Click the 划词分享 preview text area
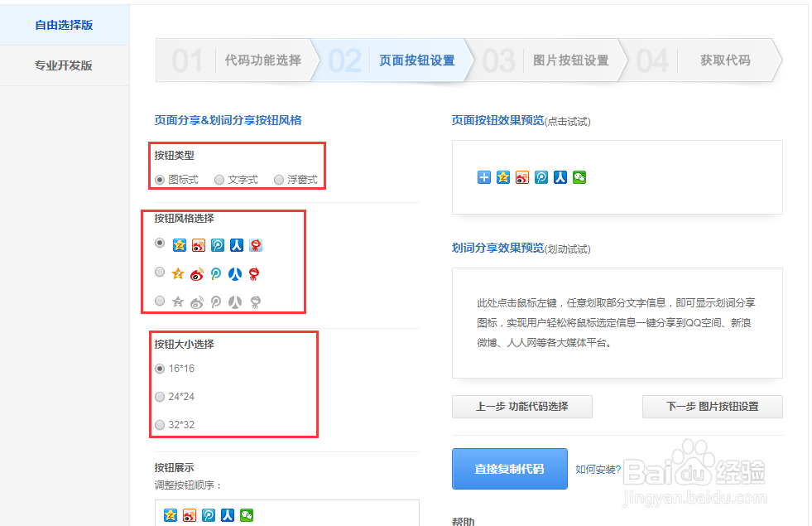812x526 pixels. click(x=617, y=323)
